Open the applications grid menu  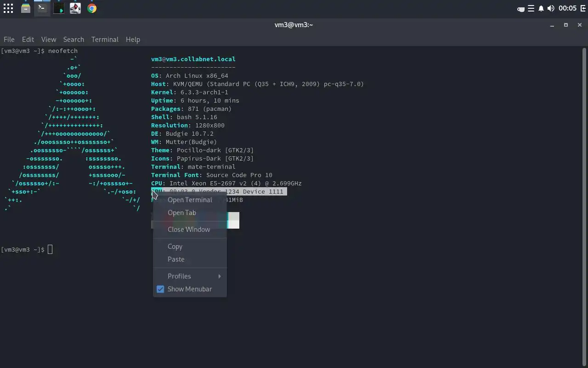coord(8,8)
